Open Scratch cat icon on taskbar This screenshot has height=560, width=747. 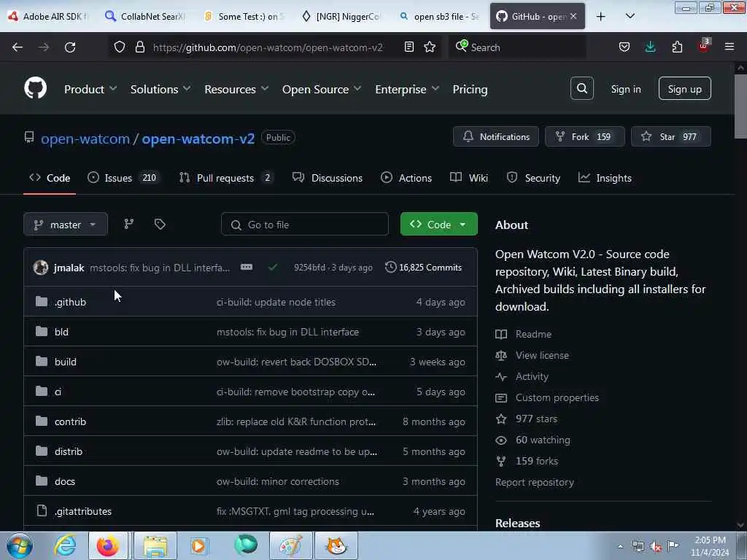(x=336, y=545)
